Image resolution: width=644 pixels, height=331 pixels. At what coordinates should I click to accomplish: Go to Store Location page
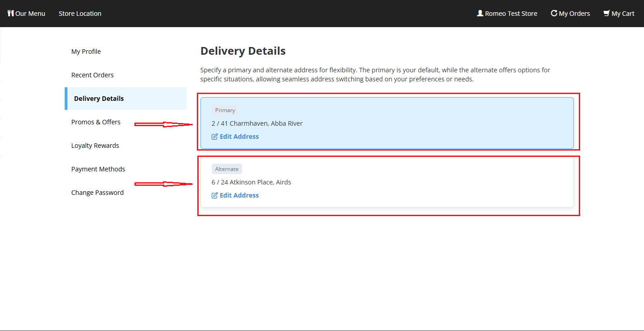[x=80, y=14]
